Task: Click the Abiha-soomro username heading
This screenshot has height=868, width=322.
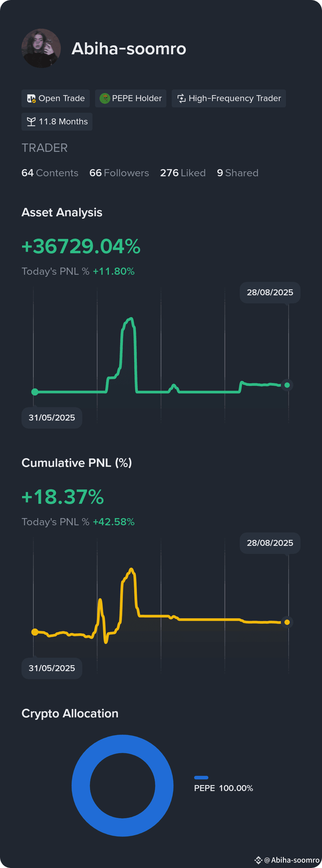Action: pos(129,49)
